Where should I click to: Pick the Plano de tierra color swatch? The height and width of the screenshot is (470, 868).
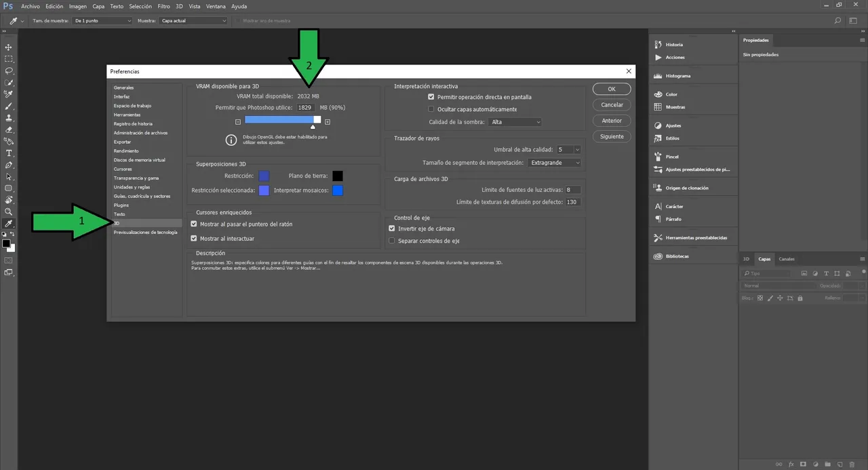pyautogui.click(x=338, y=176)
